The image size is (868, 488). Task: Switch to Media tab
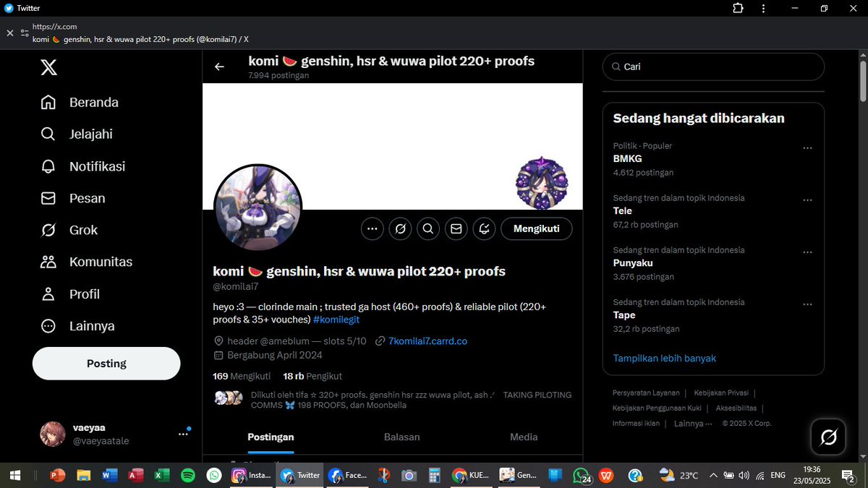pos(524,437)
